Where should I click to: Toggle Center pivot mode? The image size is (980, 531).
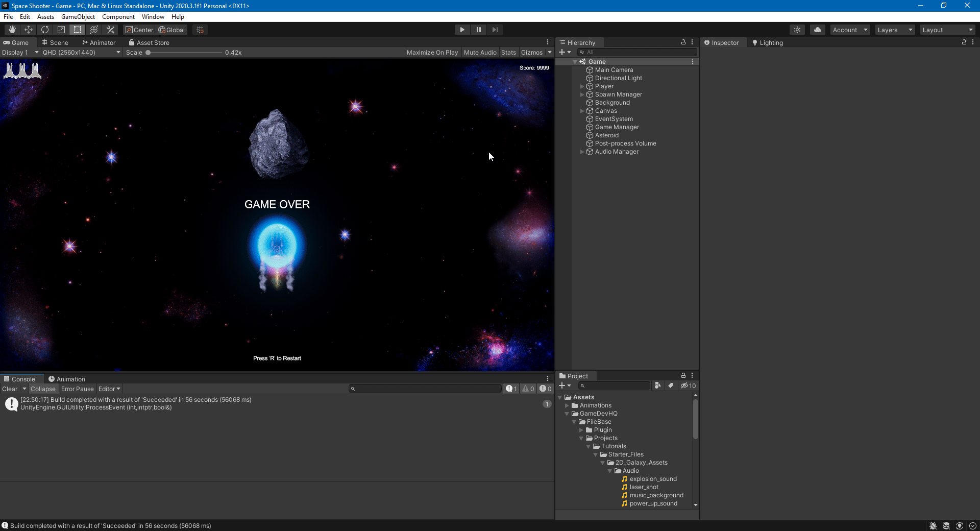pyautogui.click(x=139, y=30)
